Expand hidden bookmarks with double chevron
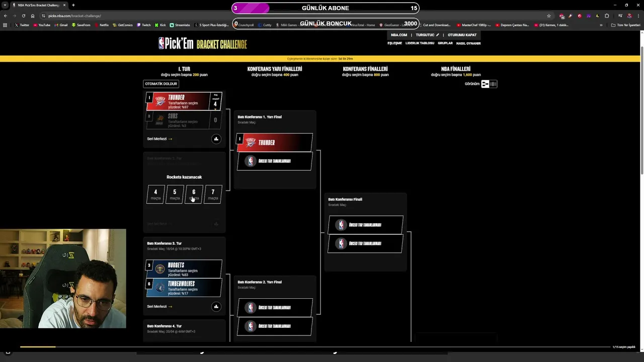The height and width of the screenshot is (362, 644). (x=601, y=25)
